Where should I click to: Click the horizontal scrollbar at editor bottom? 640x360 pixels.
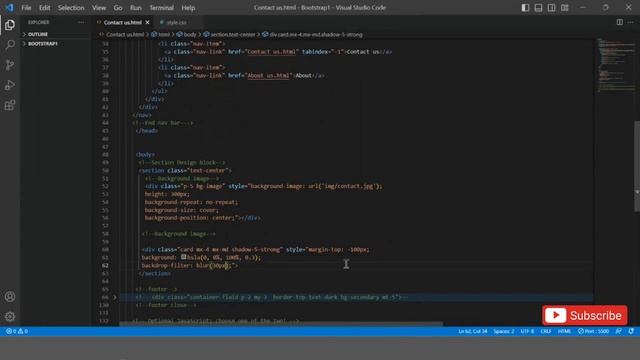tap(281, 324)
